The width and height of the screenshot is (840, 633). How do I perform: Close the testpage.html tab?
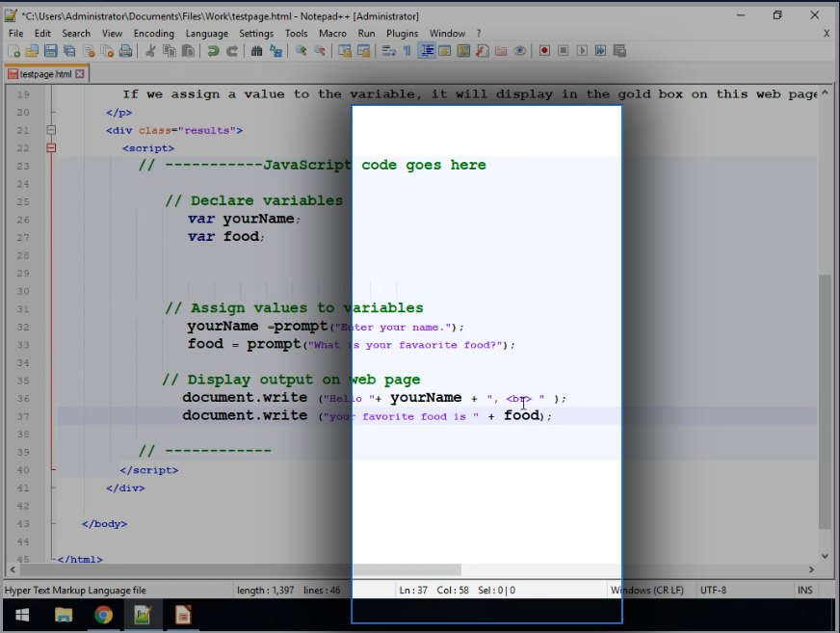tap(80, 74)
